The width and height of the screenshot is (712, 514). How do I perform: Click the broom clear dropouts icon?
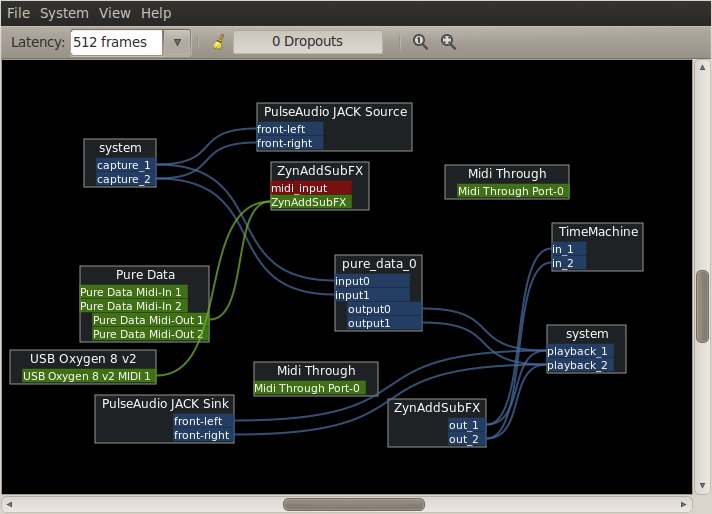pyautogui.click(x=218, y=42)
